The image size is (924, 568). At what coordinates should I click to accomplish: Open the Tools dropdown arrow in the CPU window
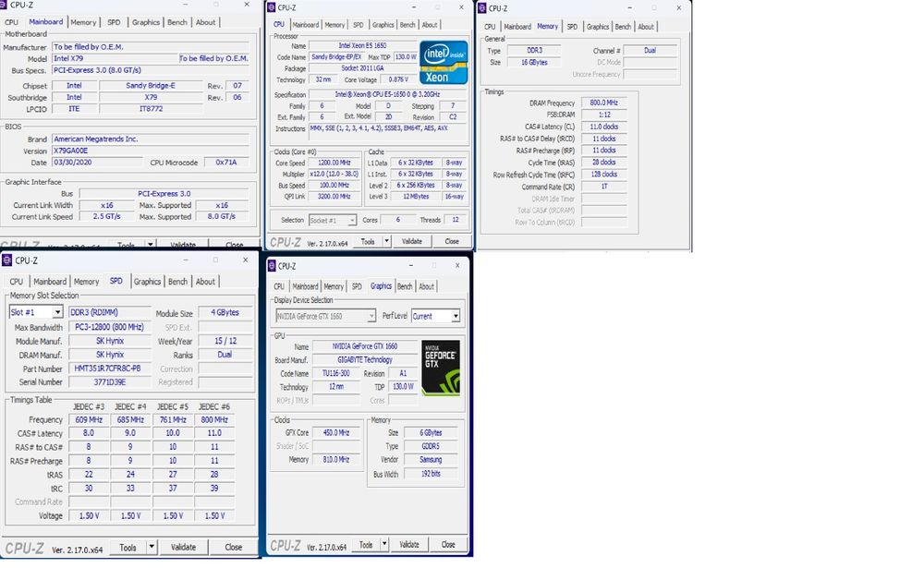pyautogui.click(x=386, y=241)
